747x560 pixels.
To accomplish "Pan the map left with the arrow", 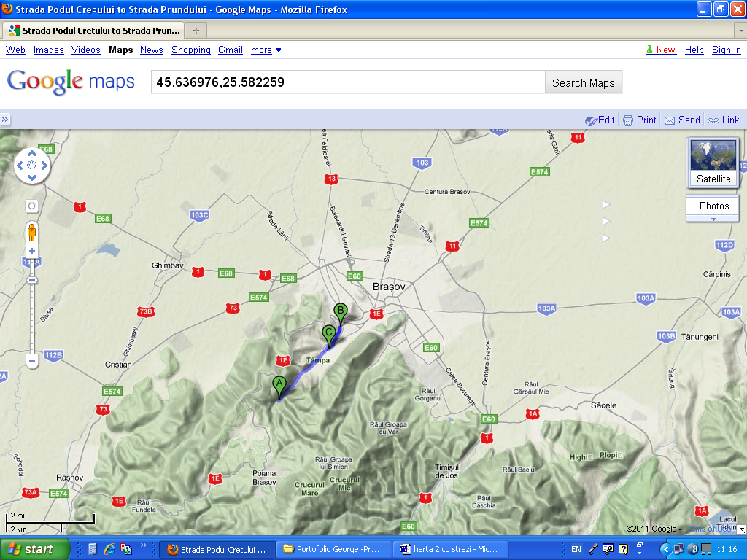I will coord(20,166).
